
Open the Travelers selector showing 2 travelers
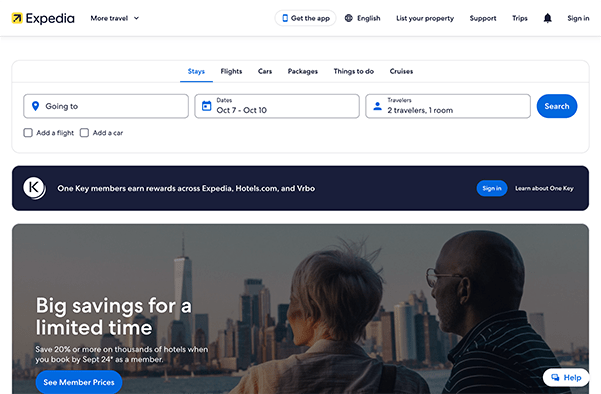[448, 106]
